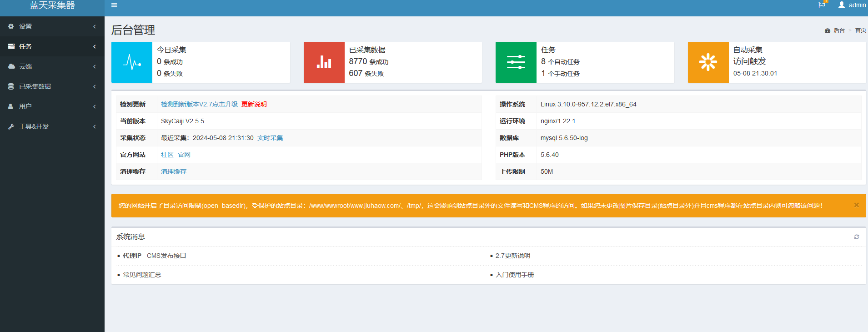This screenshot has height=332, width=868.
Task: Click the 05-08 21:30:01 timestamp
Action: click(x=755, y=73)
